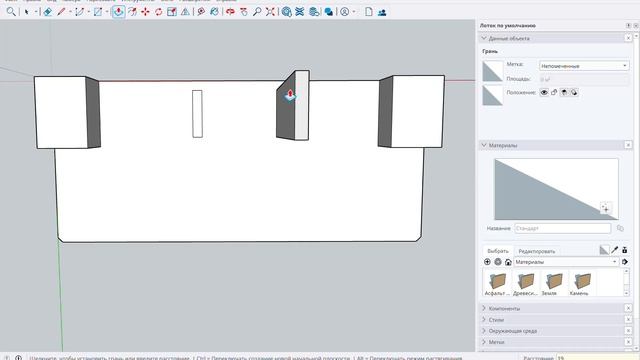This screenshot has width=640, height=360.
Task: Expand the Окружающая среда panel
Action: coord(484,331)
